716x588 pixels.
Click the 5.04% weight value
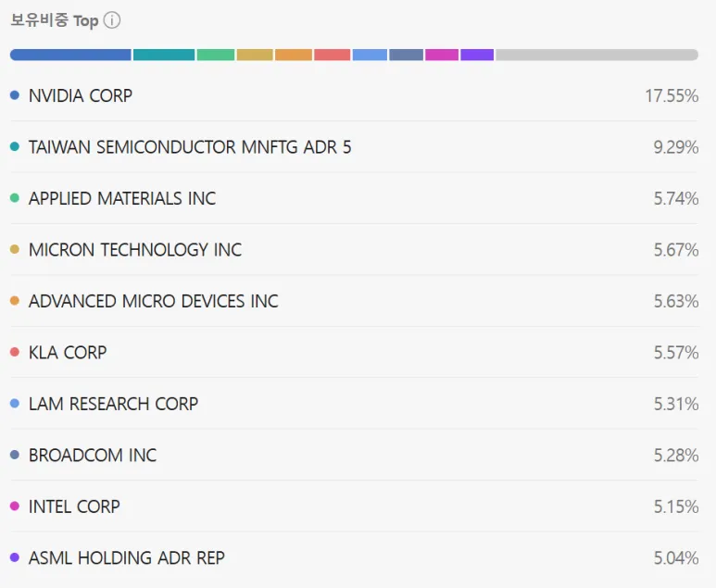(x=676, y=557)
